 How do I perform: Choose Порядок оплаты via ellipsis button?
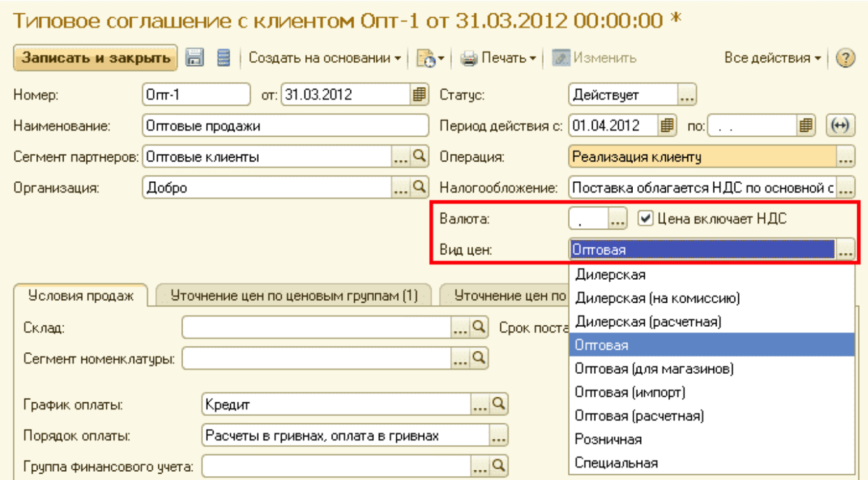[500, 435]
